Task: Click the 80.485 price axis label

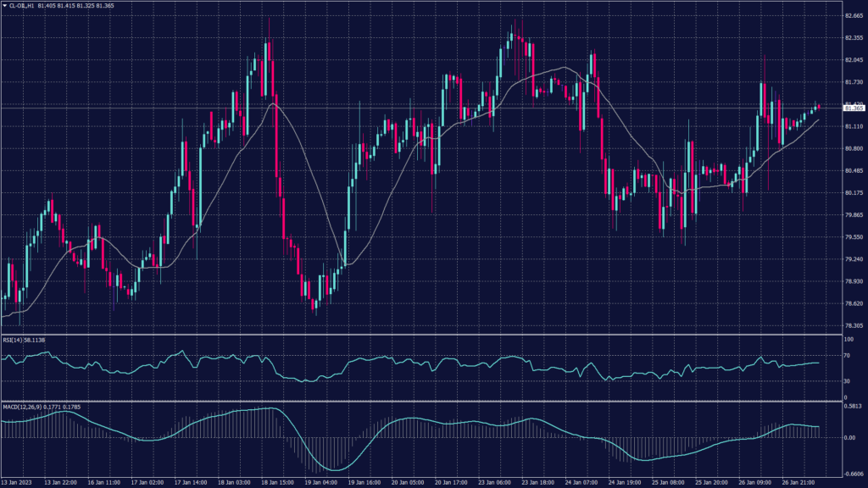Action: pos(853,170)
